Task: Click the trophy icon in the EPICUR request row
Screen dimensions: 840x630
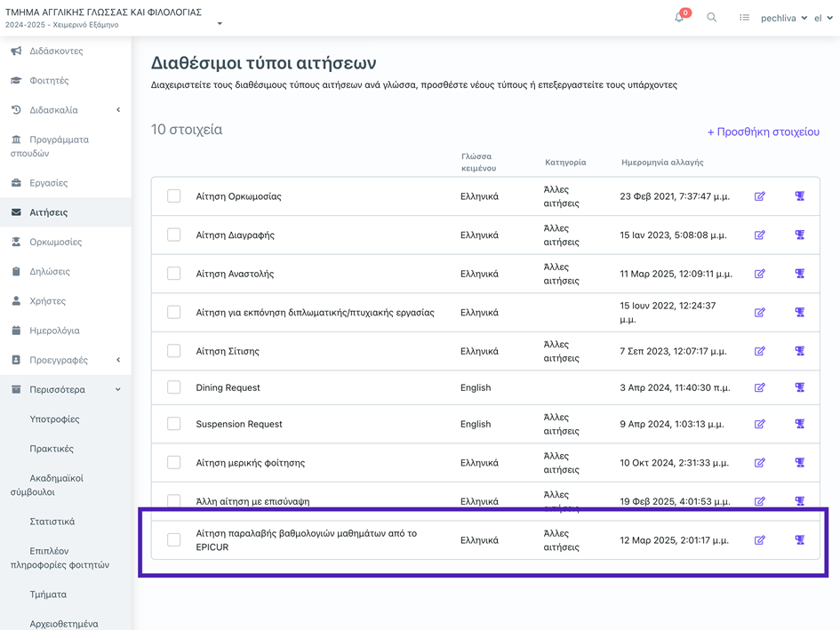Action: point(800,540)
